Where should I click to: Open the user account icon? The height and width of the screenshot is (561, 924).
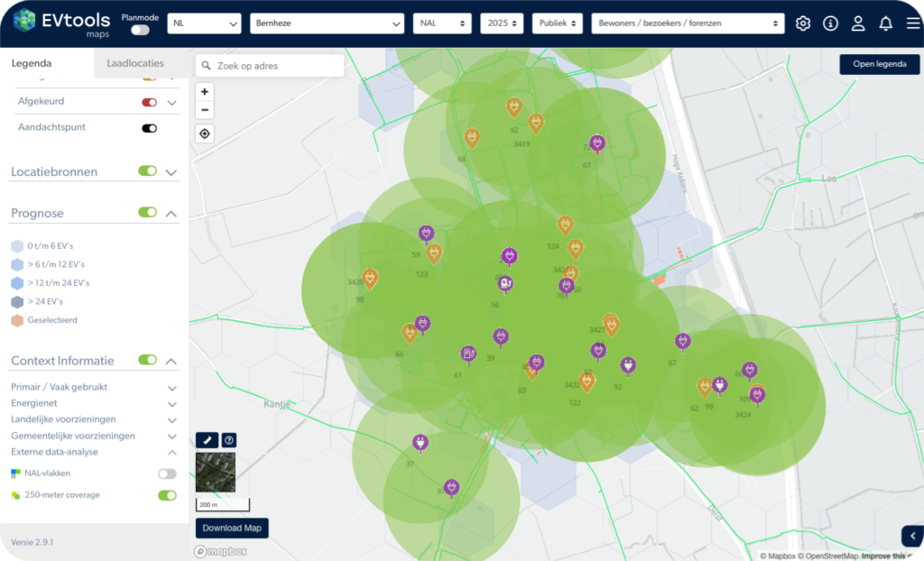point(858,23)
